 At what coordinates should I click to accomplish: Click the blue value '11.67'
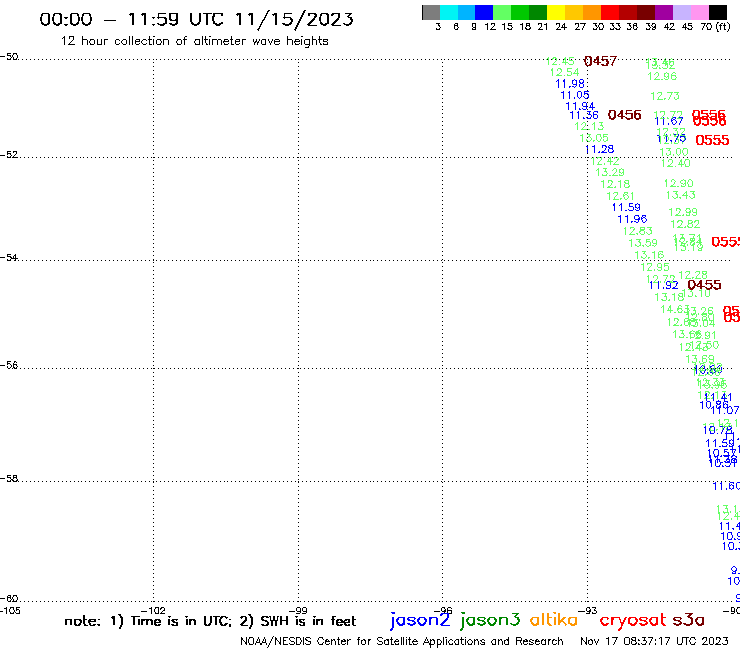click(669, 121)
